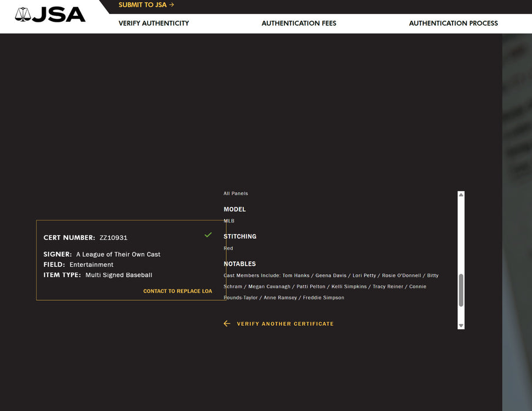
Task: Click Multi Signed Baseball item type
Action: click(119, 275)
